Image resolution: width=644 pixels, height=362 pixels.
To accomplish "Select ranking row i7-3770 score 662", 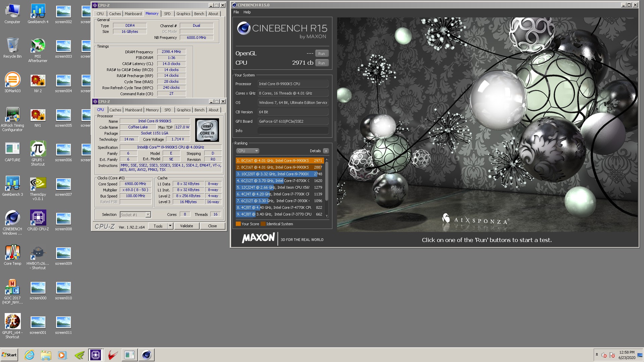I will (279, 214).
